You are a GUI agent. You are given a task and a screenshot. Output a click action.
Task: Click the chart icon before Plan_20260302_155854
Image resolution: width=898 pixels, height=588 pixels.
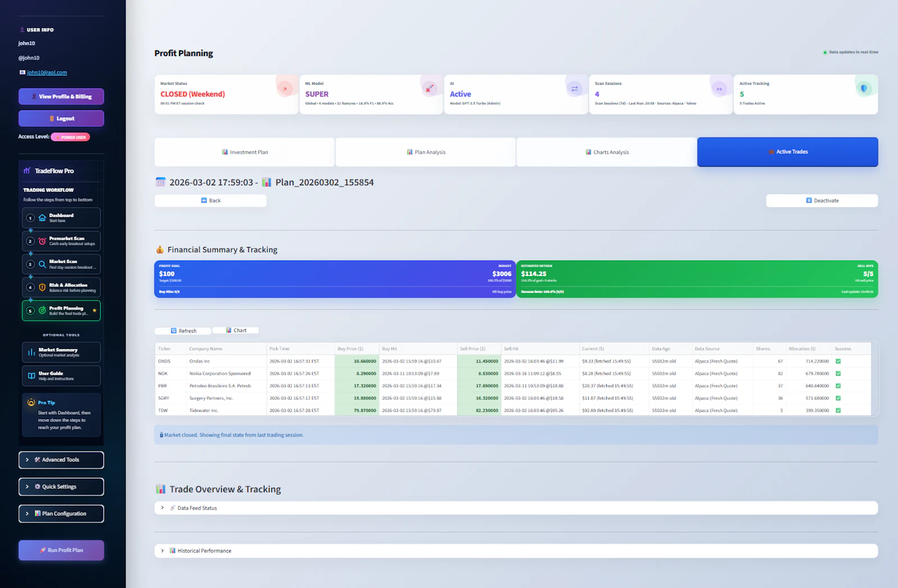(267, 182)
